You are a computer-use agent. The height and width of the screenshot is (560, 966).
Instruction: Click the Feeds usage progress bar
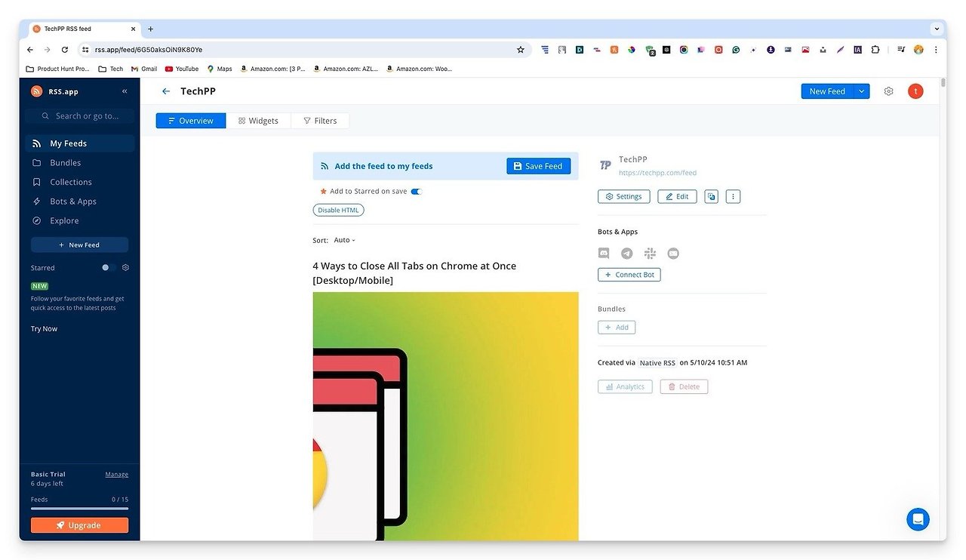click(79, 509)
